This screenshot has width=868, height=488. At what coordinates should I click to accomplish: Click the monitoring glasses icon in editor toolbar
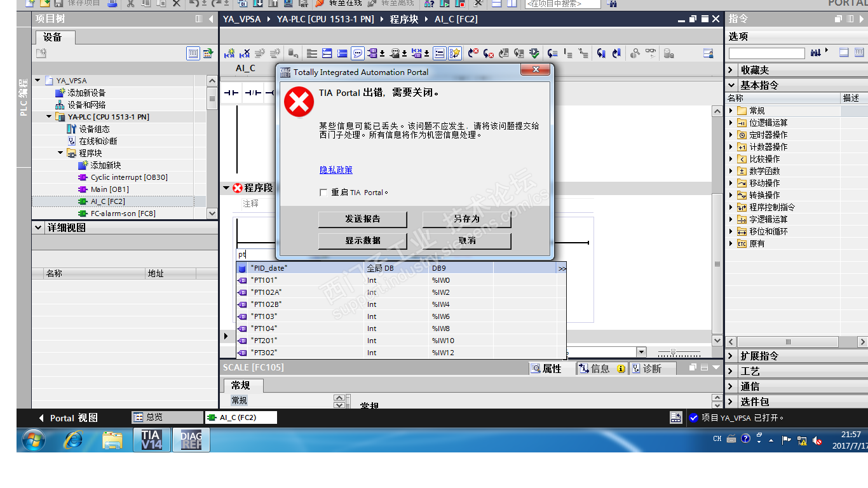[650, 53]
